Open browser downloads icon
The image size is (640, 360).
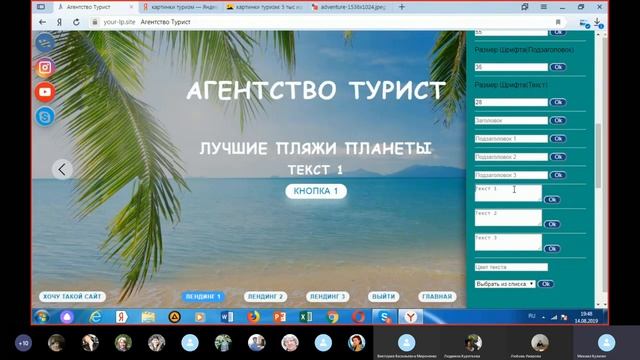point(598,22)
